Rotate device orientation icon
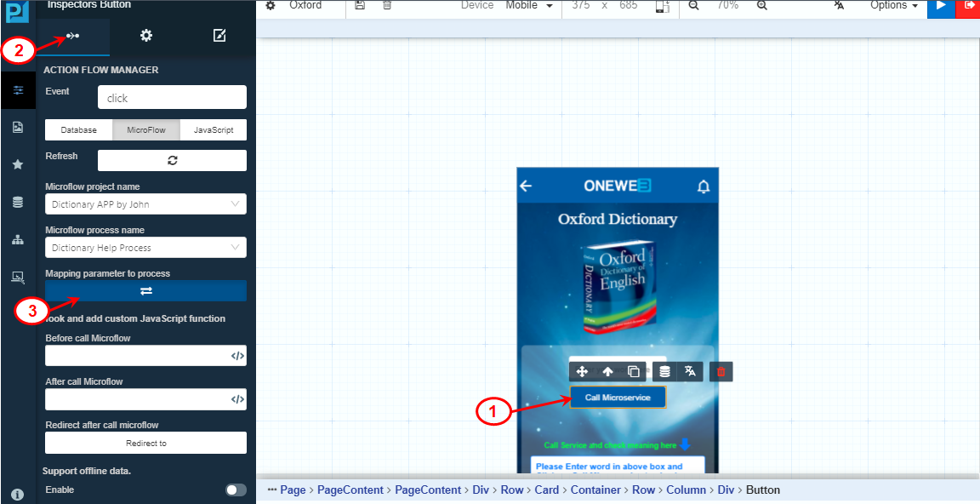Image resolution: width=980 pixels, height=504 pixels. [662, 6]
